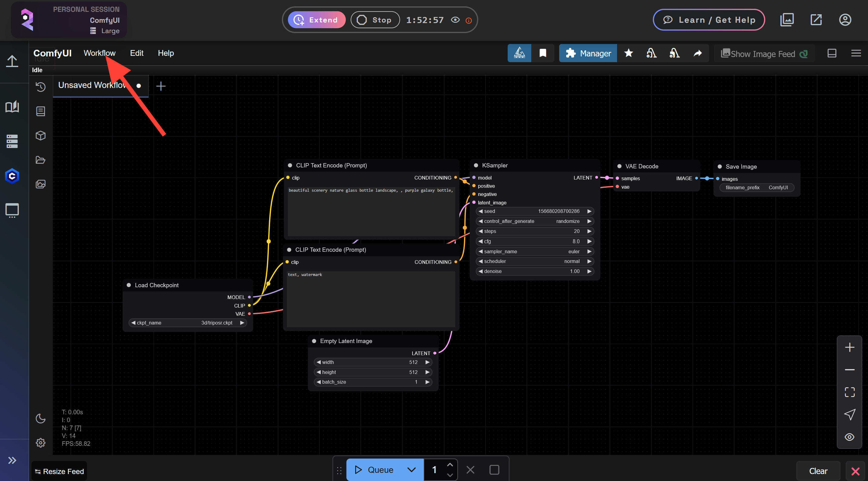Viewport: 868px width, 481px height.
Task: Open the ComfyUI Manager panel
Action: point(588,53)
